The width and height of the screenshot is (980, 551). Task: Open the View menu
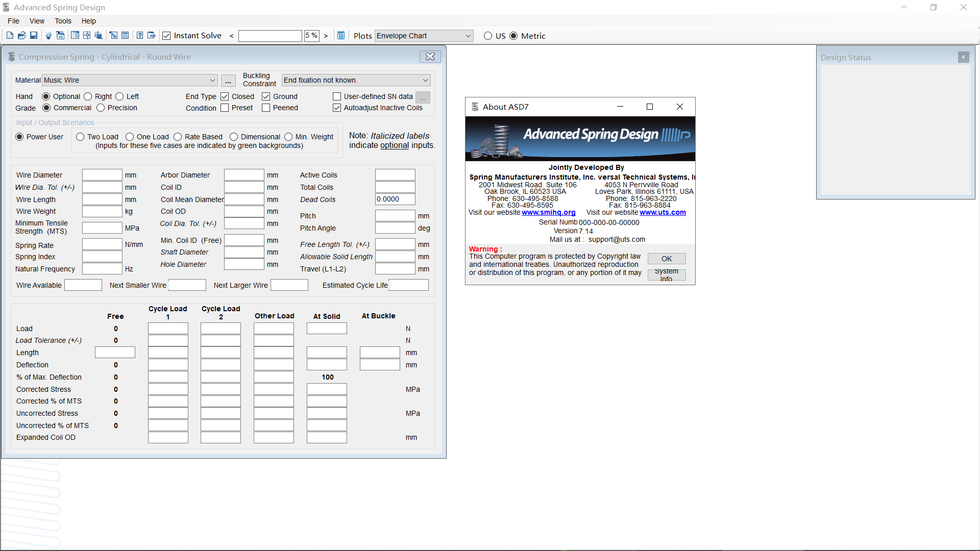point(37,21)
